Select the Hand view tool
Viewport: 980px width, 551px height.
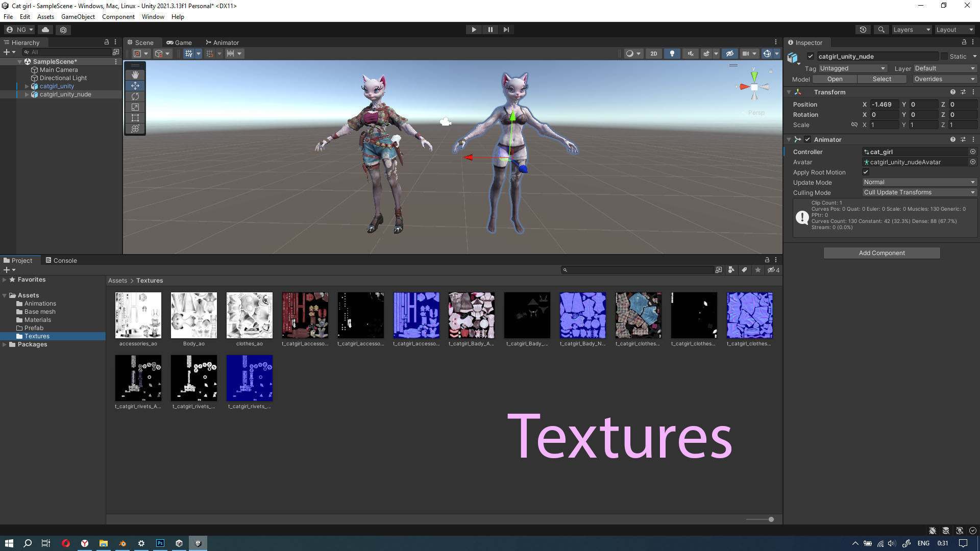tap(135, 75)
